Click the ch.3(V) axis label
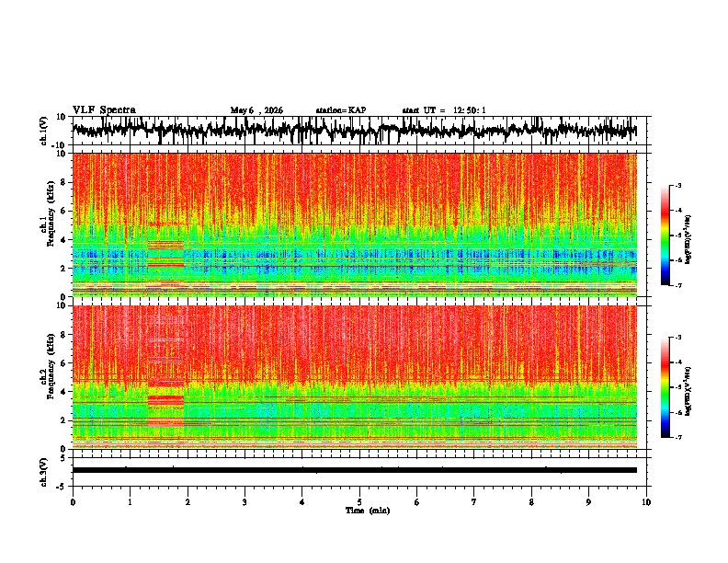Image resolution: width=728 pixels, height=563 pixels. (44, 473)
